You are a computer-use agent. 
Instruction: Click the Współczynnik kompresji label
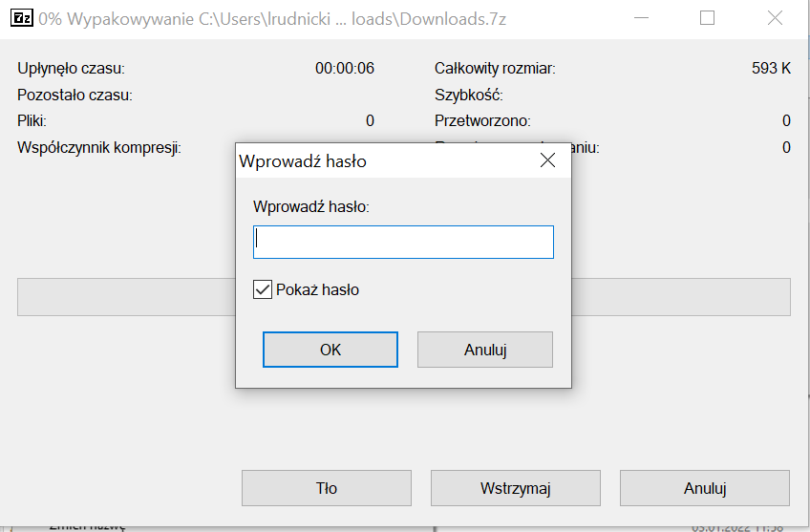tap(99, 148)
